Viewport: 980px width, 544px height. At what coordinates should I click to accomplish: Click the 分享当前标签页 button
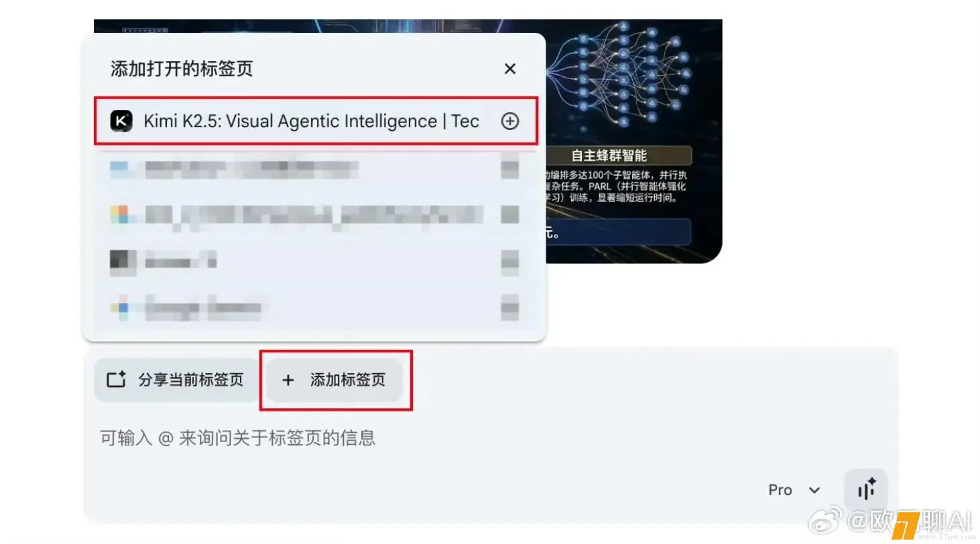pos(177,380)
